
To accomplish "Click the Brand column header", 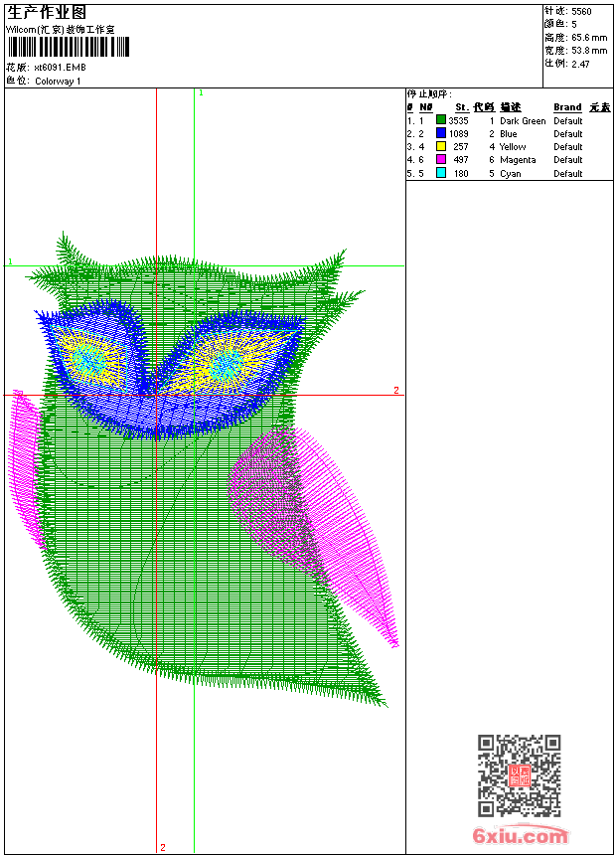I will tap(567, 107).
